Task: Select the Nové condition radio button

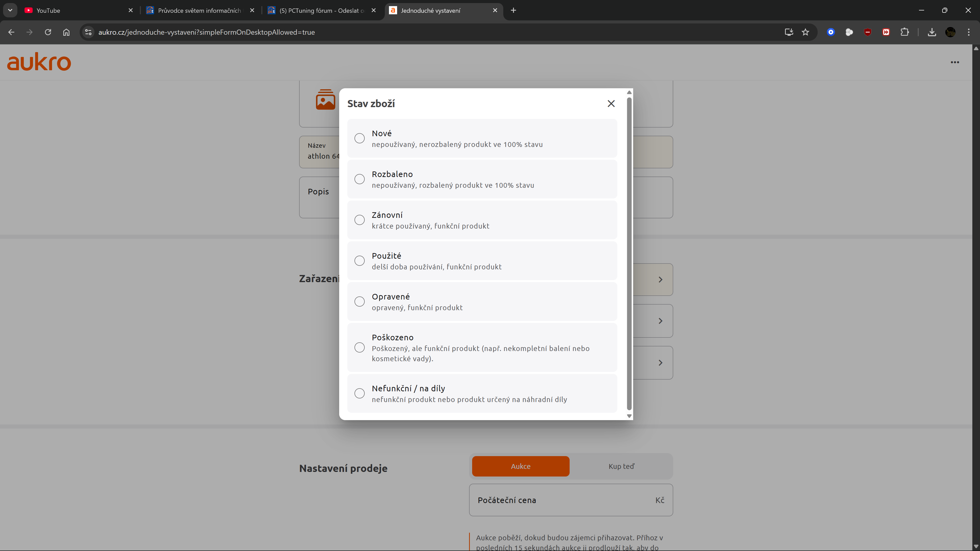Action: click(359, 138)
